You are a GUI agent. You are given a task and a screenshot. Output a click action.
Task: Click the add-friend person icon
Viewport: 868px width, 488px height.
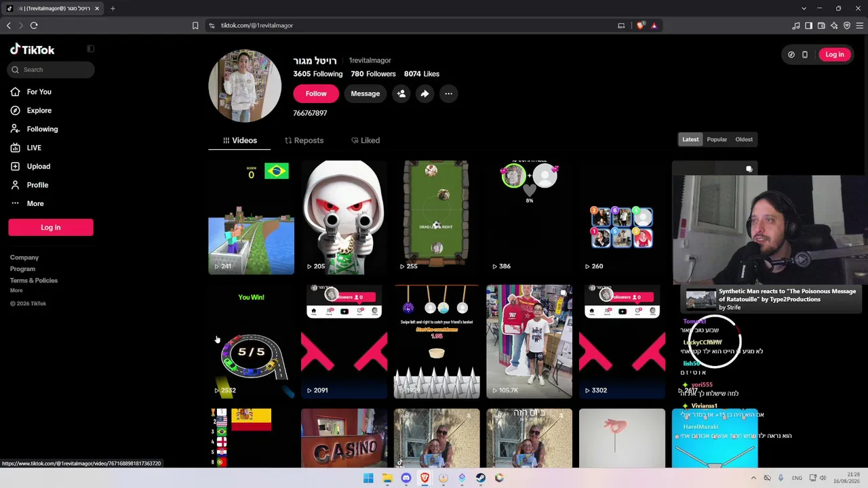(401, 94)
